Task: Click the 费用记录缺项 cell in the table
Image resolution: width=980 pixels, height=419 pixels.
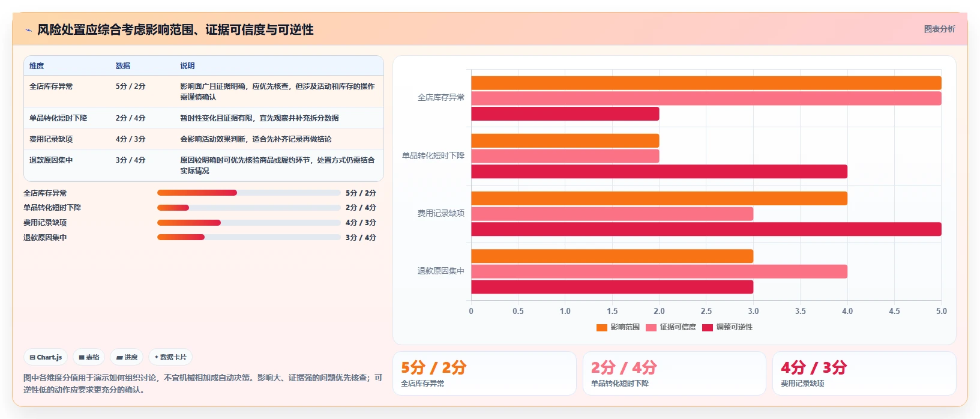Action: (51, 139)
